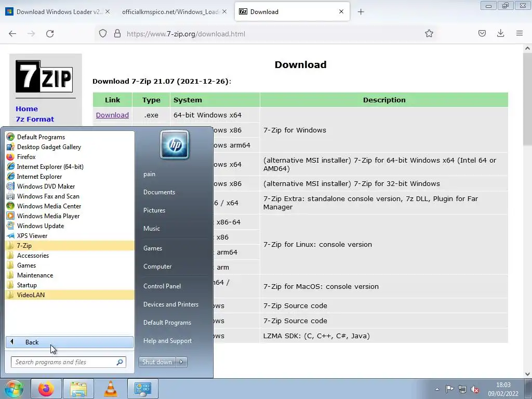
Task: Open Desktop Gadget Gallery entry
Action: 70,147
